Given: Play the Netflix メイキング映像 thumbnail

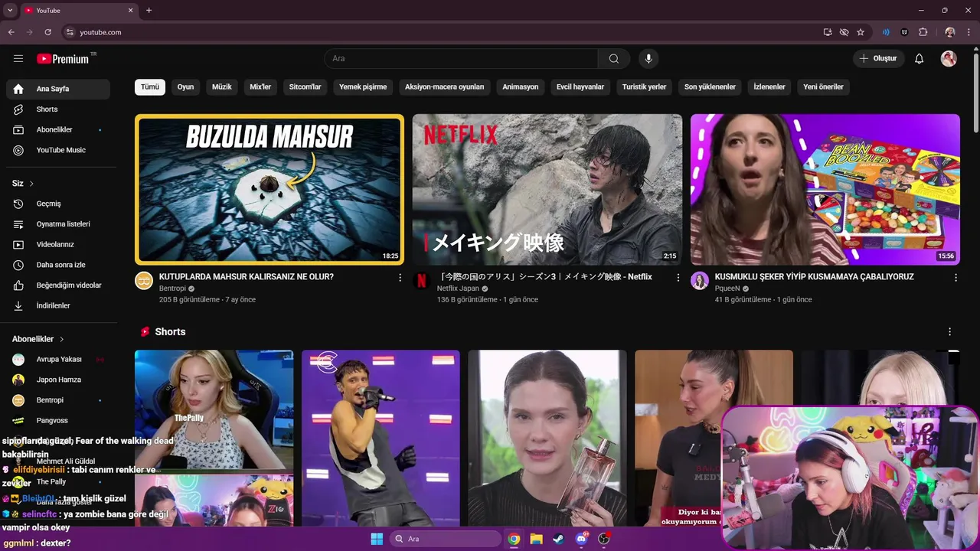Looking at the screenshot, I should pos(547,190).
